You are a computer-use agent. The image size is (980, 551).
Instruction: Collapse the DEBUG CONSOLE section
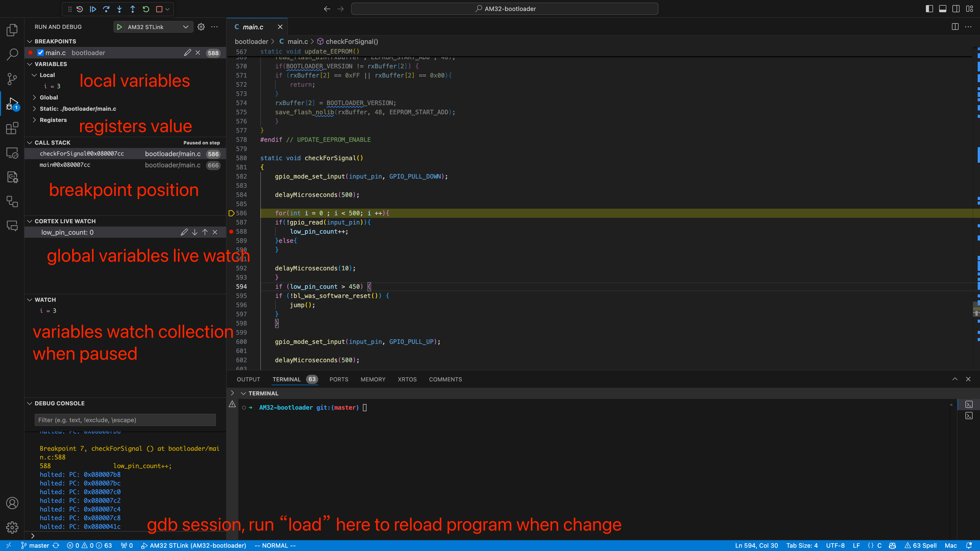[30, 404]
